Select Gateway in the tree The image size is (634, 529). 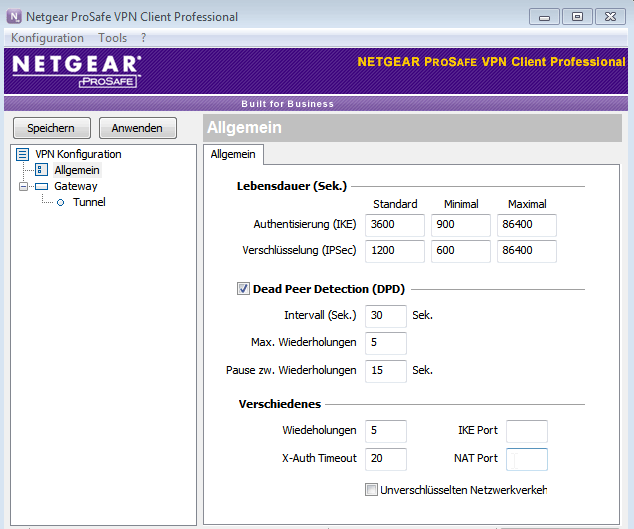click(76, 186)
